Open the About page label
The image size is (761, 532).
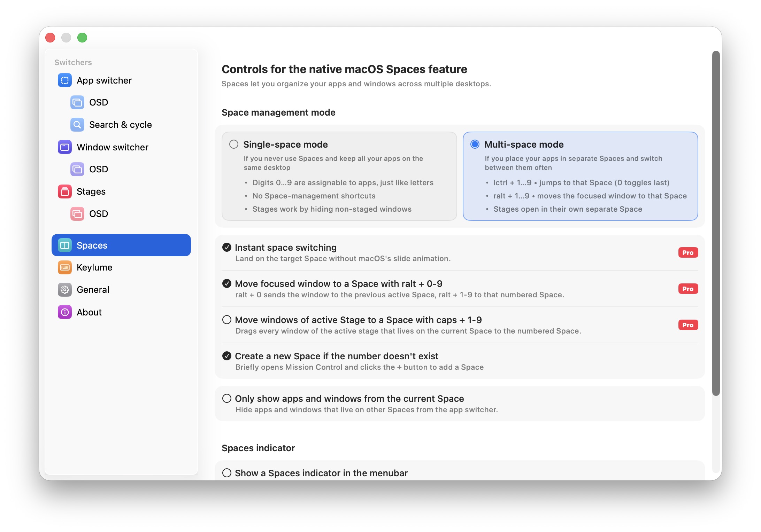[89, 312]
